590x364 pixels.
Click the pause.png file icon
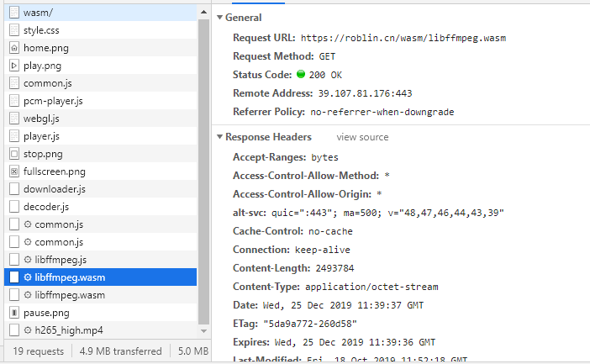click(x=14, y=313)
